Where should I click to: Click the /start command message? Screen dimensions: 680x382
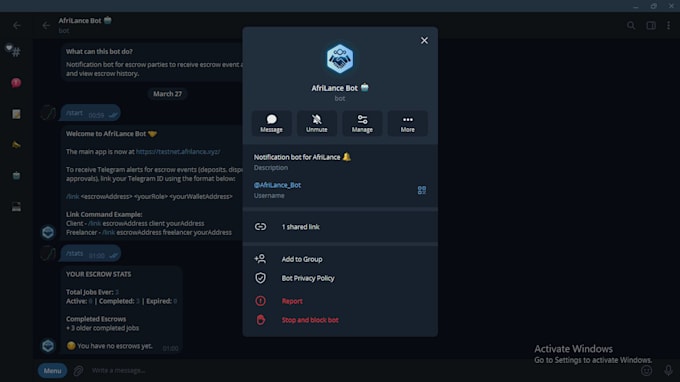click(91, 114)
